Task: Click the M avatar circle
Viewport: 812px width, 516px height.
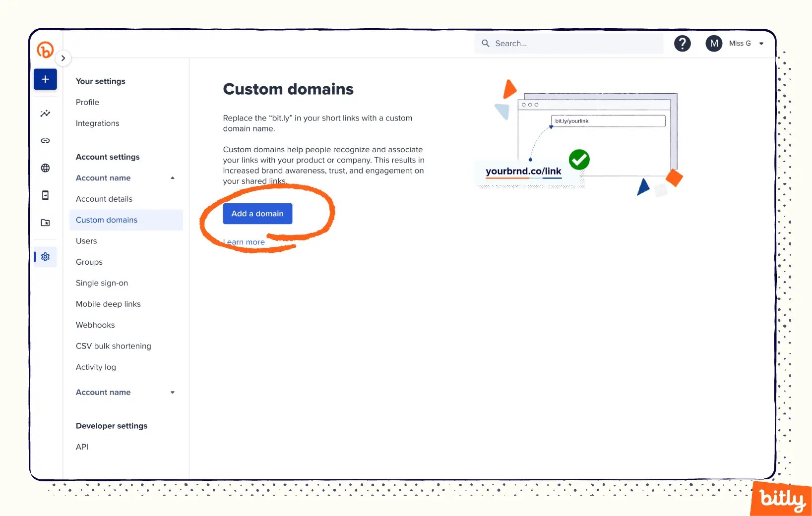Action: click(714, 44)
